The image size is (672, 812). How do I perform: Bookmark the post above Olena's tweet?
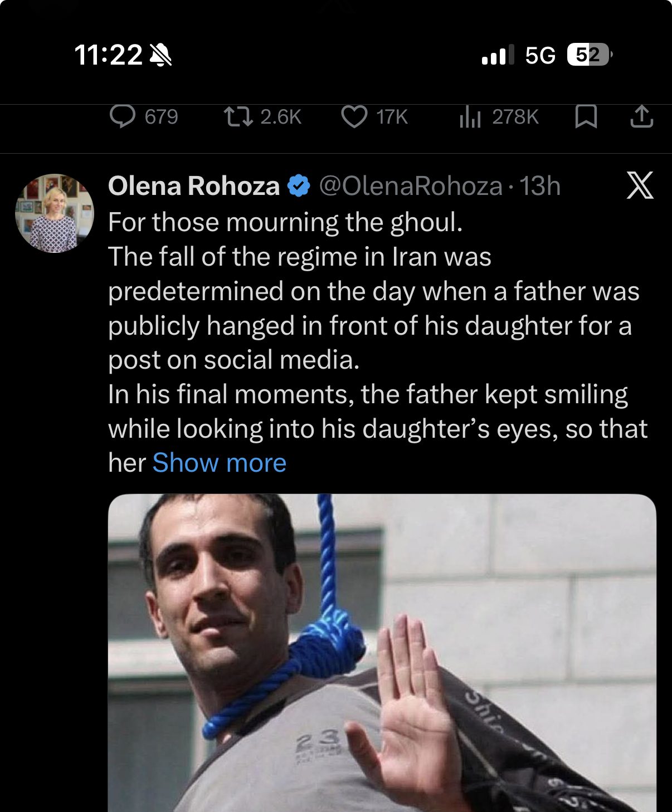pyautogui.click(x=586, y=117)
